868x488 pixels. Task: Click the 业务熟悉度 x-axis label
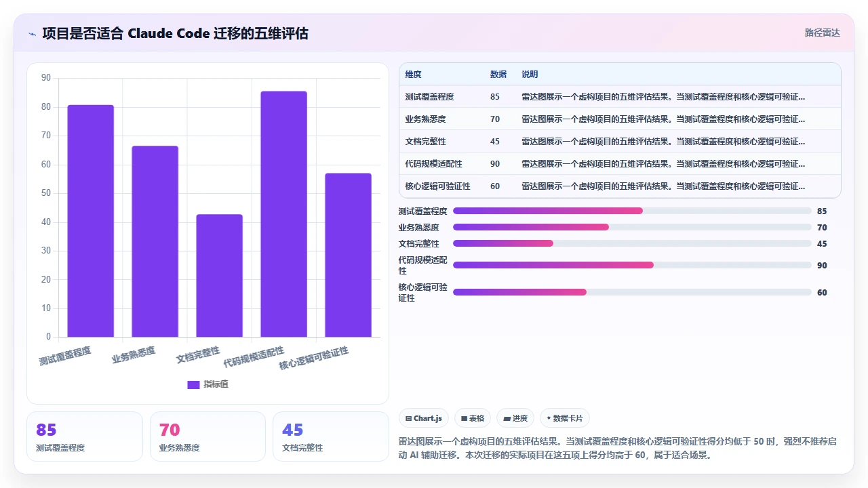click(134, 354)
